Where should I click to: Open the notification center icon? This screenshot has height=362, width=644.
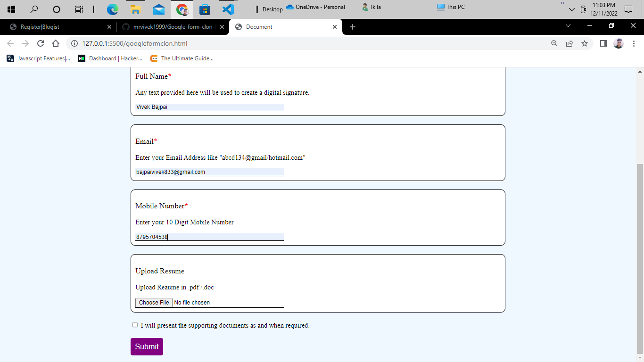point(628,9)
